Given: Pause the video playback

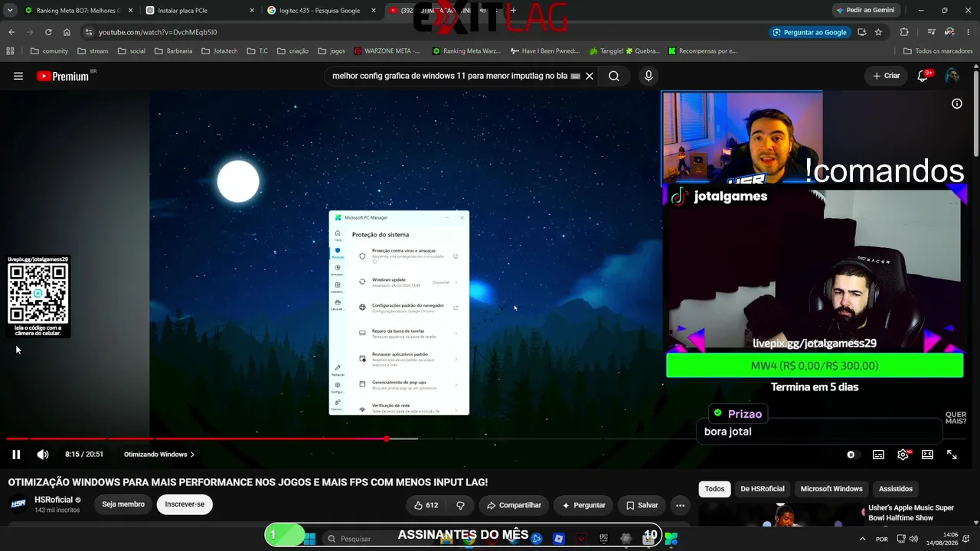Looking at the screenshot, I should 16,455.
